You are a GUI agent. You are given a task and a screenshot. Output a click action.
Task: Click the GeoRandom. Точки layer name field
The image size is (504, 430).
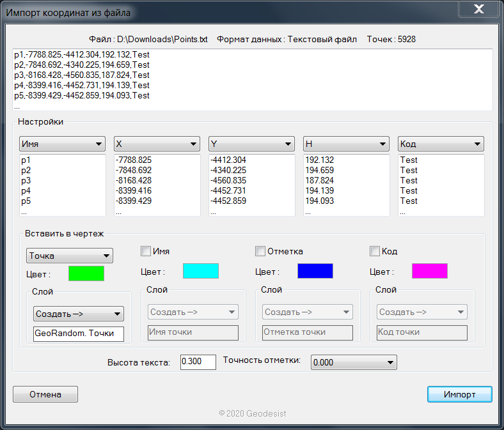[x=78, y=334]
